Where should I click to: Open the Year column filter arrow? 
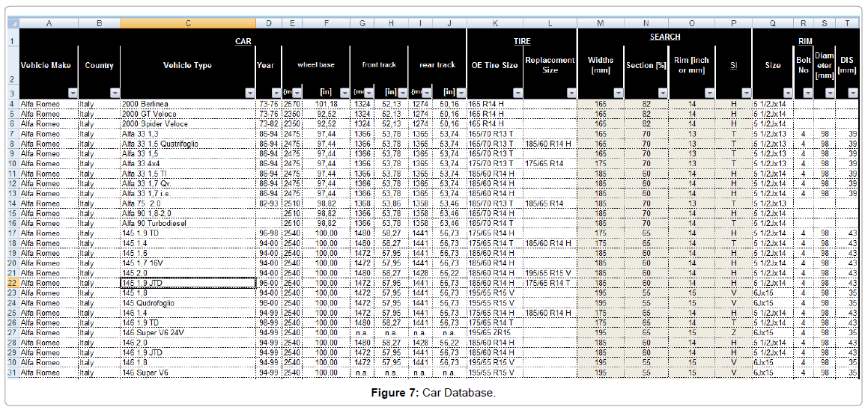pyautogui.click(x=276, y=93)
